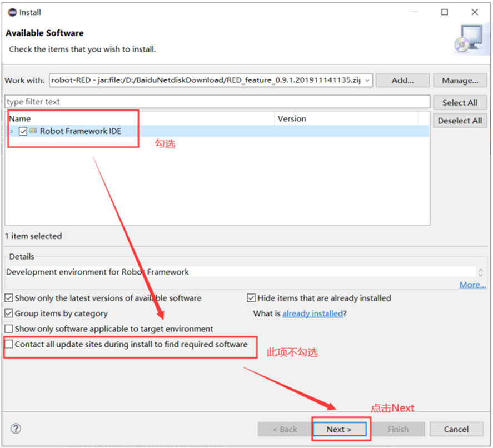Screen dimensions: 493x448
Task: Click the Name column header
Action: [x=140, y=119]
